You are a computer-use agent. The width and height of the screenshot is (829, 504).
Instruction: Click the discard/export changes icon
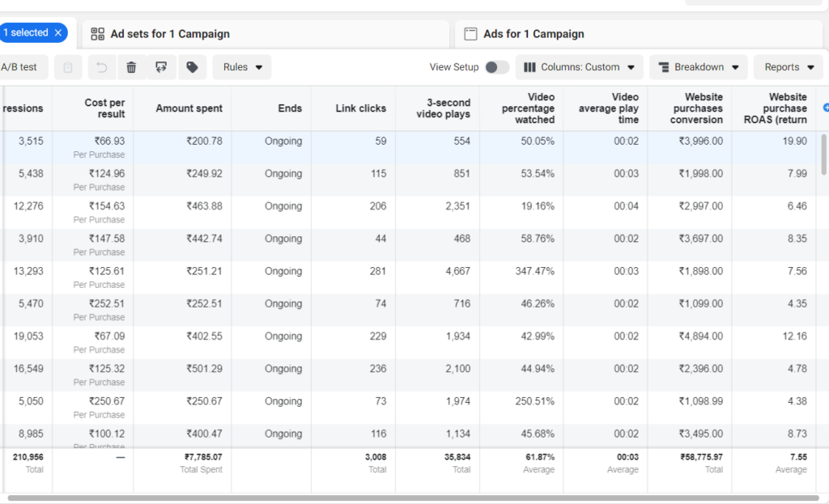pos(161,67)
